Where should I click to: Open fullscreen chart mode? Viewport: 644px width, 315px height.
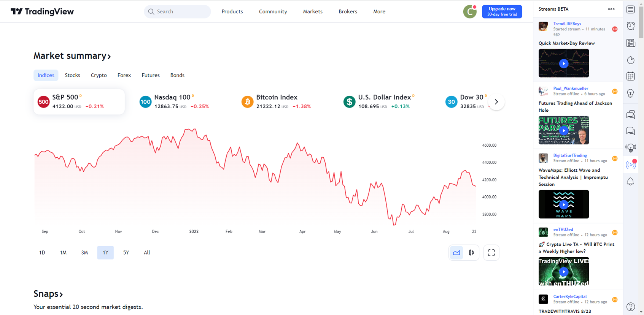click(491, 253)
